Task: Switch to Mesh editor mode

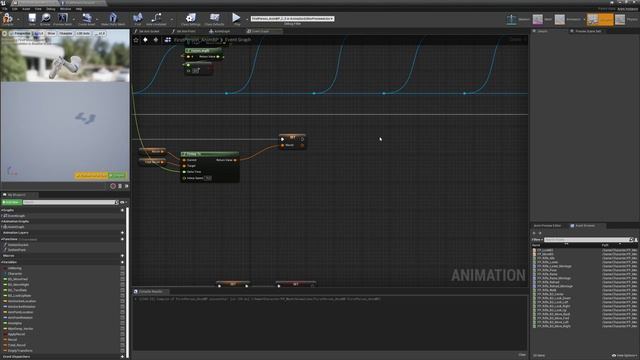Action: (542, 19)
